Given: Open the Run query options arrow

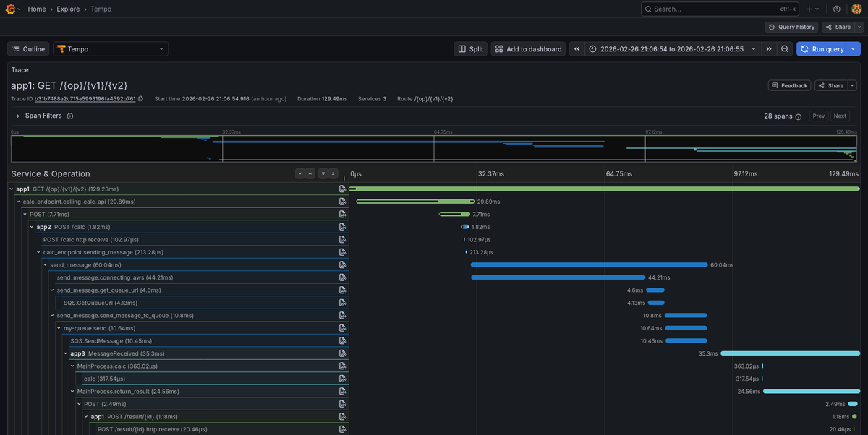Looking at the screenshot, I should pos(854,49).
